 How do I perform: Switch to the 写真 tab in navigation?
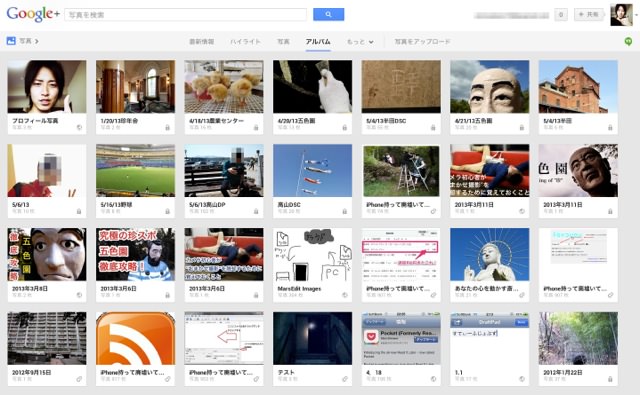pos(283,42)
